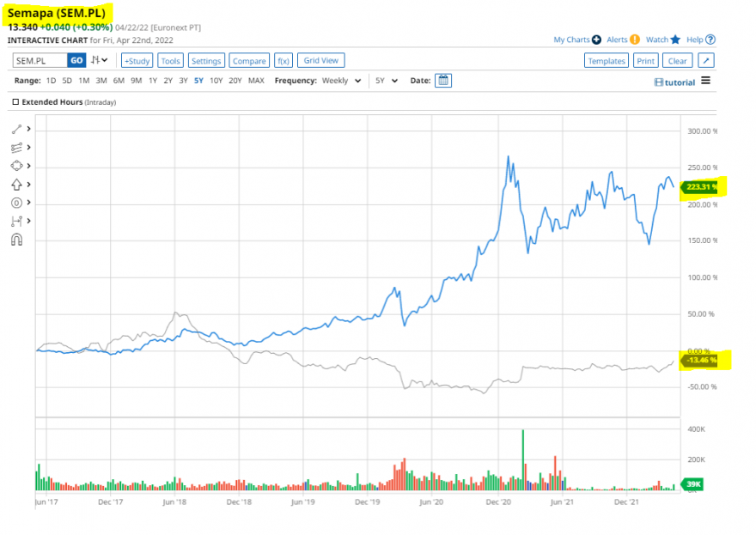Open the Templates button
This screenshot has height=535, width=756.
point(607,61)
